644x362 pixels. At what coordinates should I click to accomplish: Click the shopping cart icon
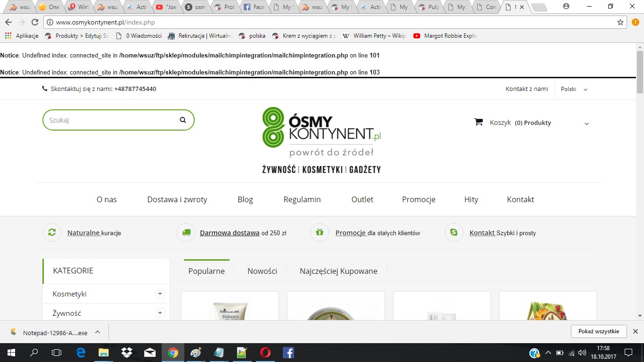[479, 122]
